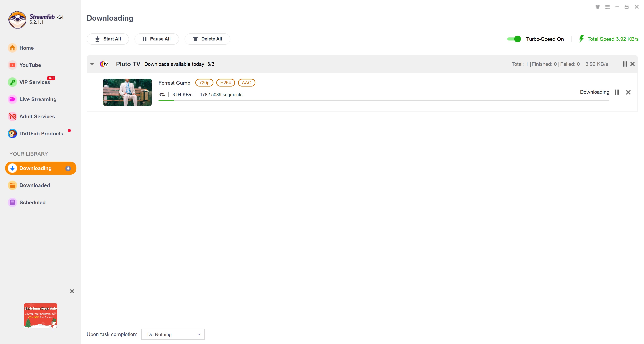Click the Total Speed lightning icon
The height and width of the screenshot is (344, 644).
582,39
